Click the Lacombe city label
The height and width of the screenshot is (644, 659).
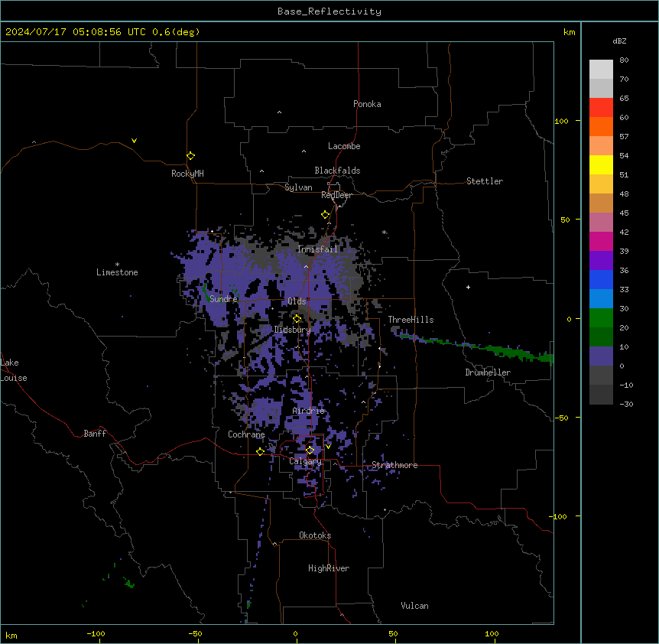tap(344, 146)
